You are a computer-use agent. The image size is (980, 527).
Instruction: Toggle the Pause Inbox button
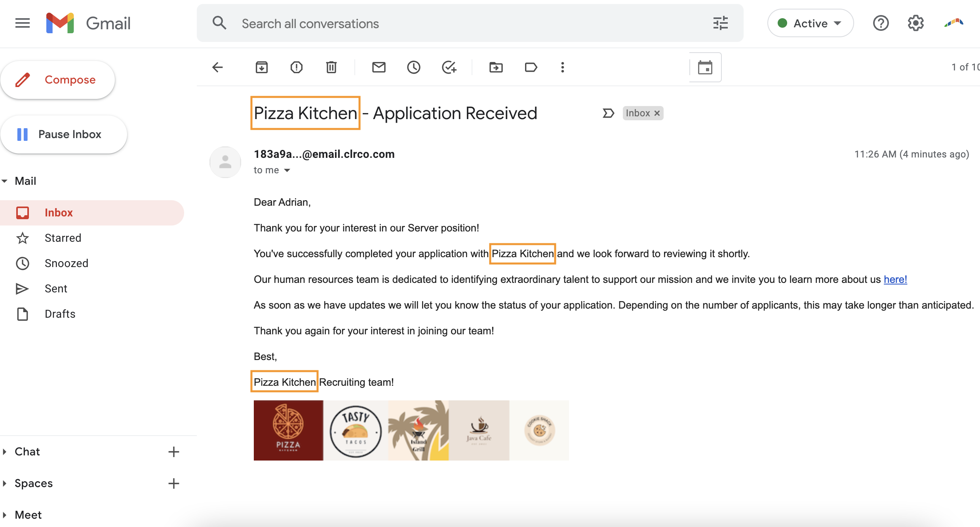pyautogui.click(x=64, y=135)
